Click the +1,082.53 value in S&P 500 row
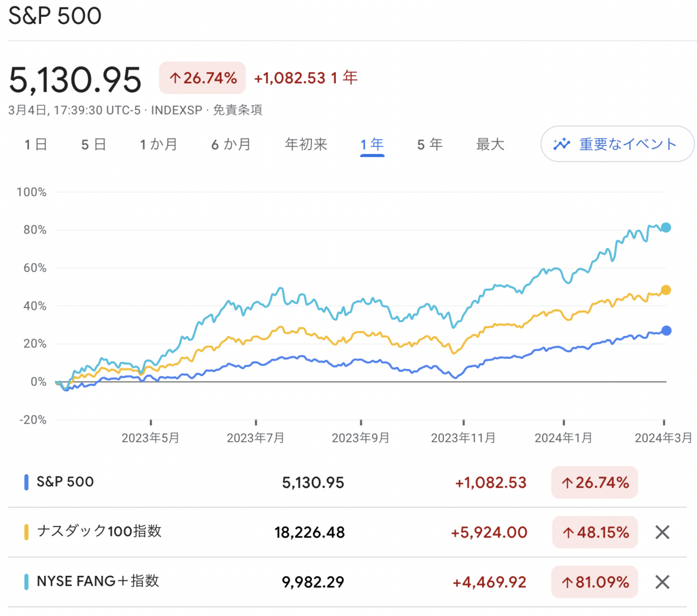 (491, 482)
